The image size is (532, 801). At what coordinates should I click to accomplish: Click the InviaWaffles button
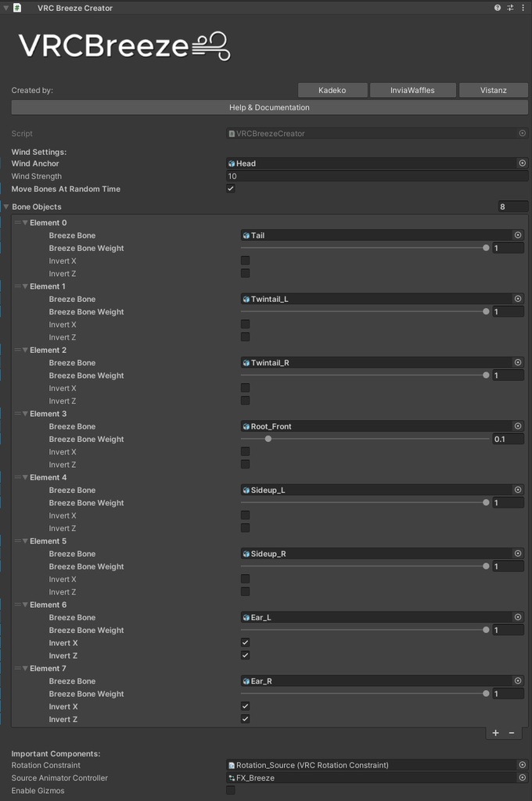(413, 90)
